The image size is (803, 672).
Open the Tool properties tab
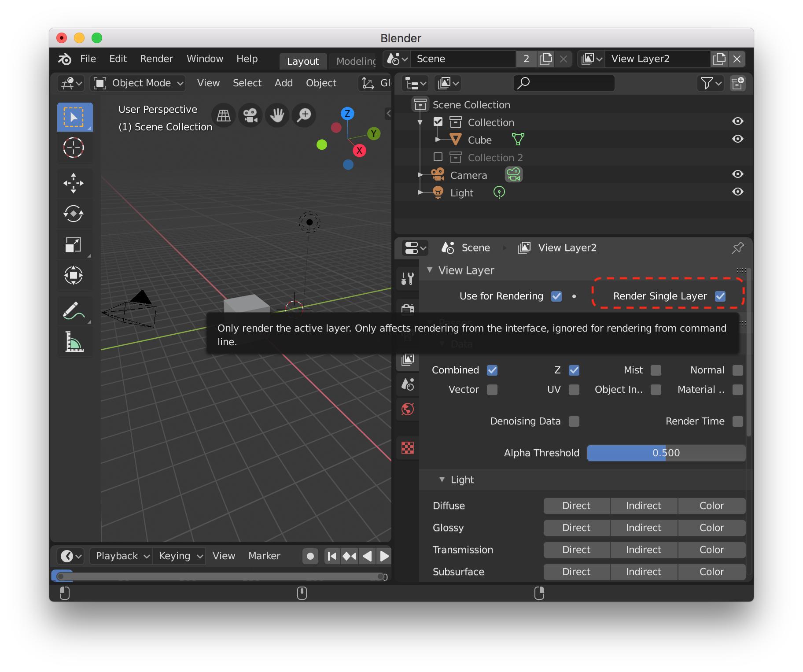pos(408,279)
